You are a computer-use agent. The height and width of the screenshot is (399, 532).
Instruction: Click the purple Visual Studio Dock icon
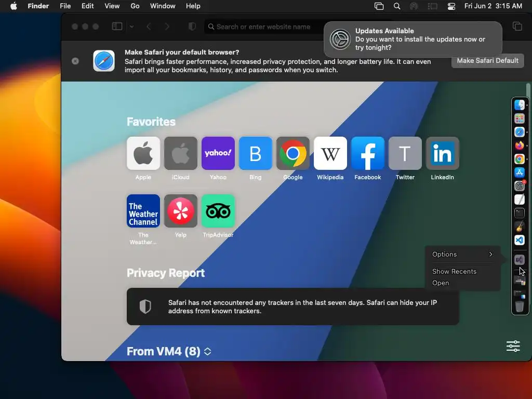pyautogui.click(x=519, y=260)
